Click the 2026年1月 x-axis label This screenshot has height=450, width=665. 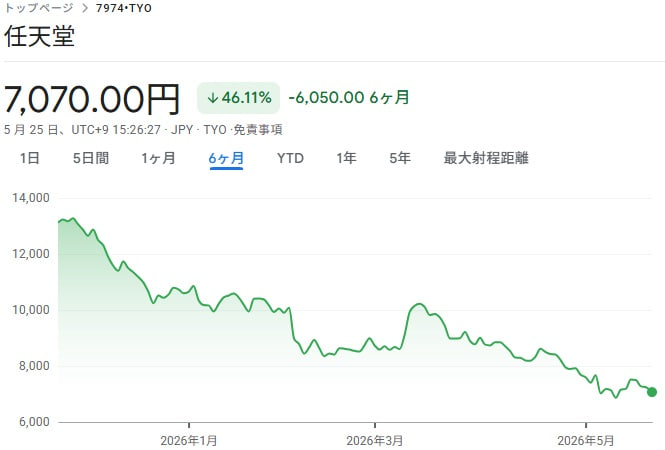pyautogui.click(x=189, y=441)
